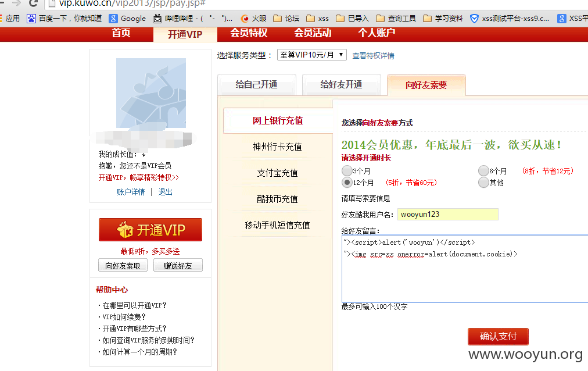Click the browser address bar URL
The height and width of the screenshot is (371, 588).
132,3
